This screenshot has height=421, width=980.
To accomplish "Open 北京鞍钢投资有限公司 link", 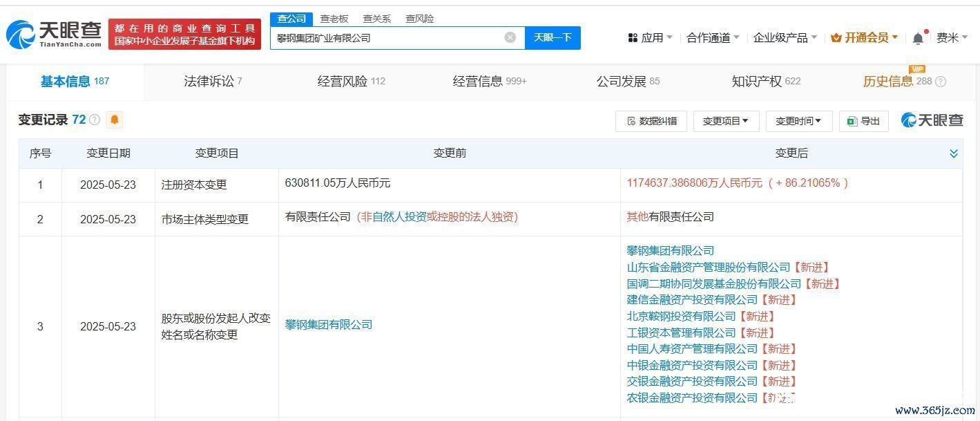I will [682, 316].
